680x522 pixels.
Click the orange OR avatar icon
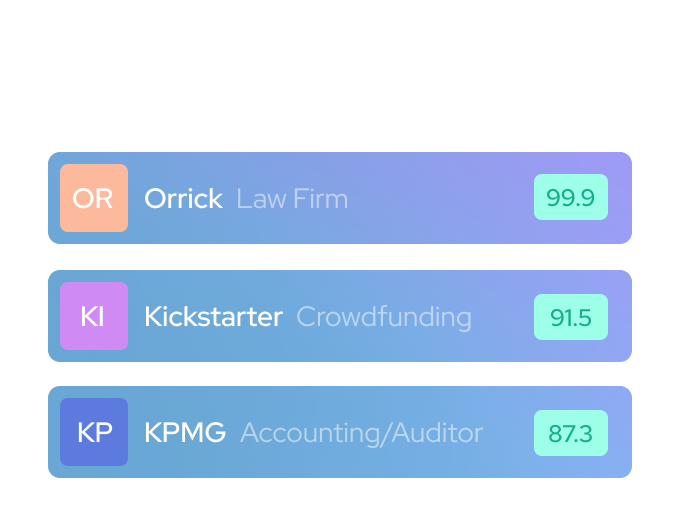[x=94, y=198]
